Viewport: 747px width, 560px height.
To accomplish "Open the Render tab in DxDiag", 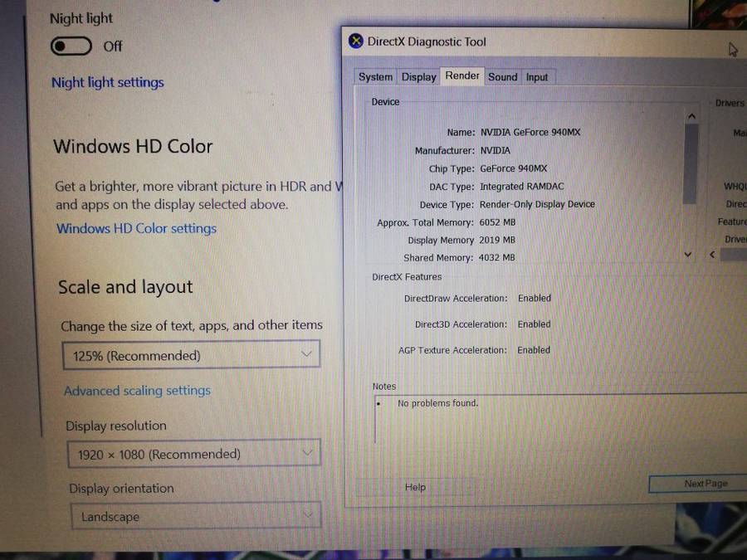I will click(x=462, y=75).
